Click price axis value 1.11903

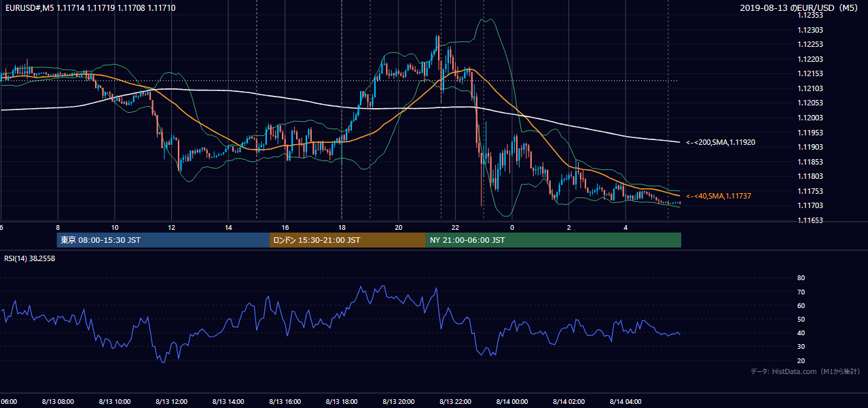tap(810, 147)
